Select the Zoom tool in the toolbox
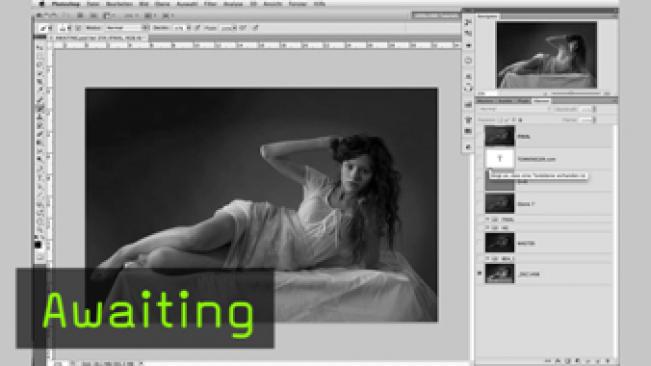This screenshot has width=651, height=366. 40,229
